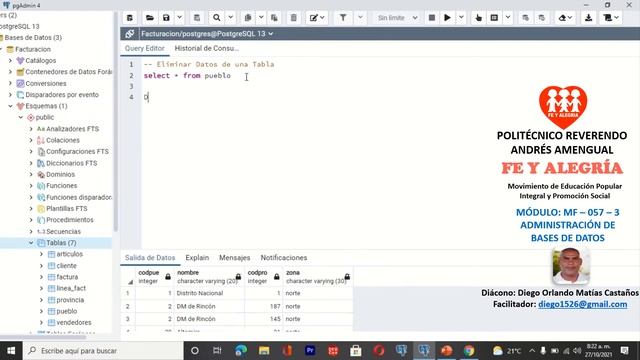The image size is (640, 360).
Task: Open the Save options dropdown arrow
Action: point(179,18)
